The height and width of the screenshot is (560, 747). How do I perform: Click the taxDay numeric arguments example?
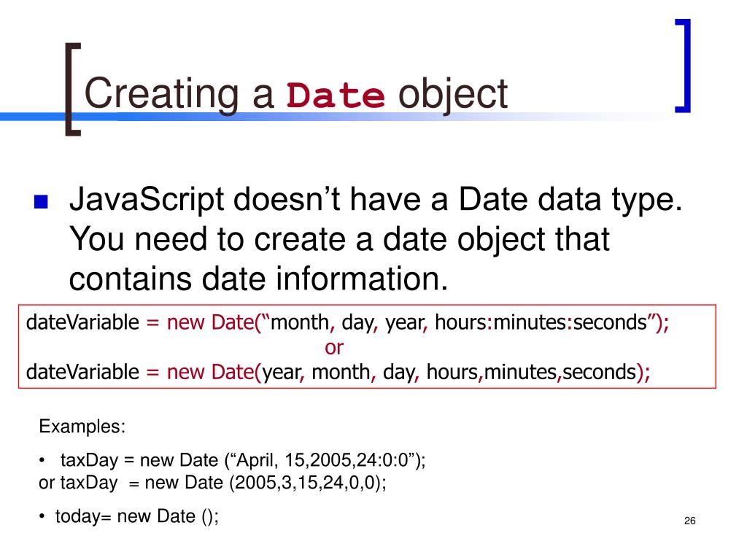click(212, 483)
